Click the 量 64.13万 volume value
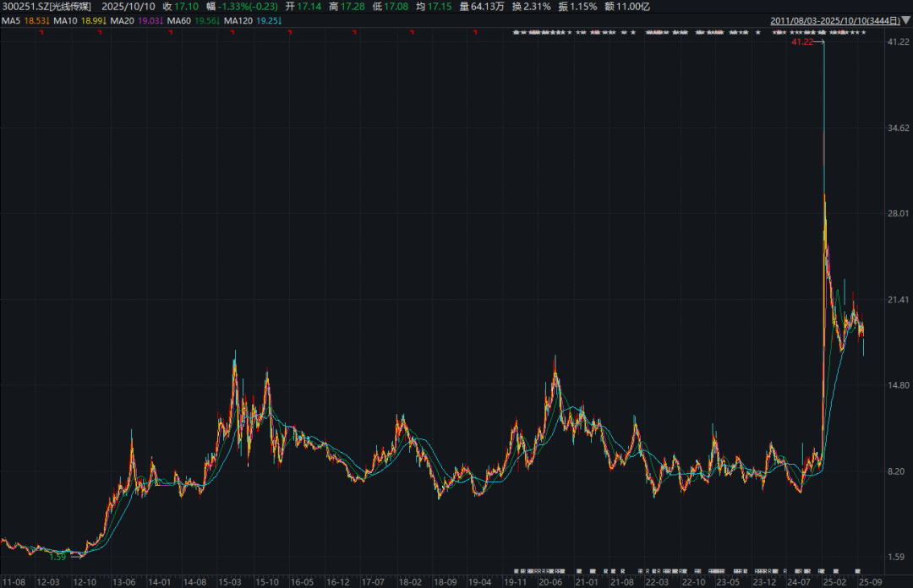Image resolution: width=913 pixels, height=588 pixels. (x=482, y=7)
